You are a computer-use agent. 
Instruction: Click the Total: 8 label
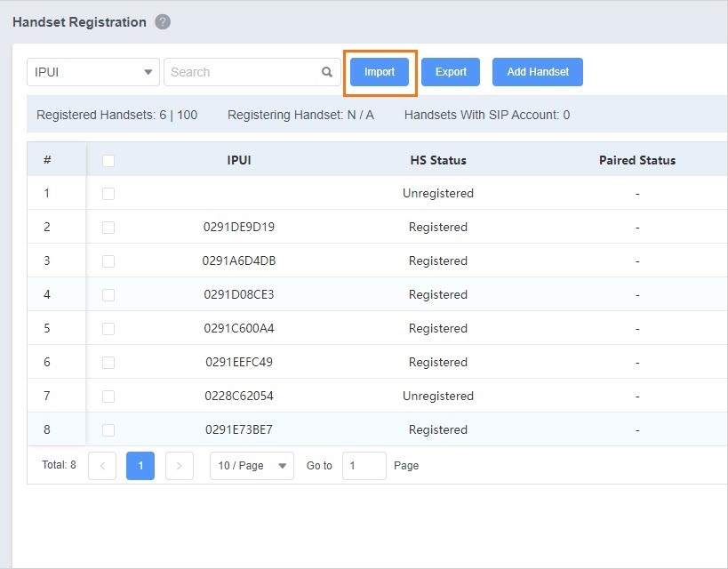click(x=59, y=465)
